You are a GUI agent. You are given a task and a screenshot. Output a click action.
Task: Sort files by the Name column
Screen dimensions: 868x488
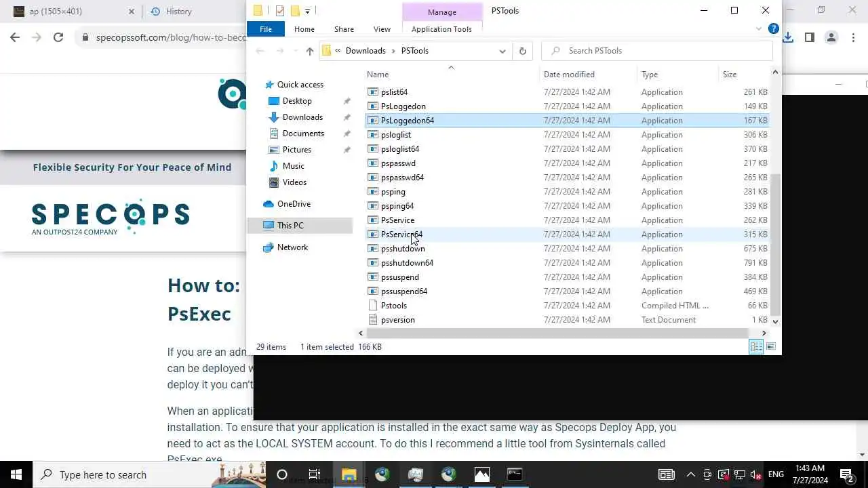point(378,75)
